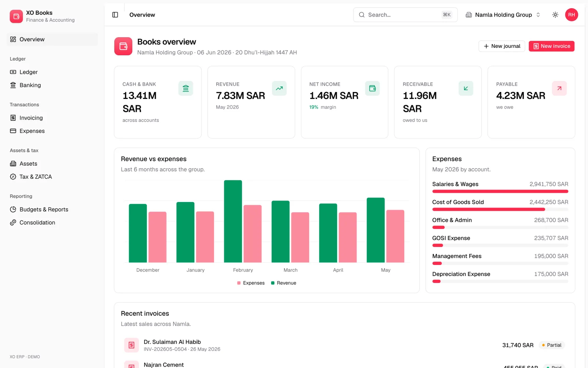Toggle the sidebar panel icon

point(115,15)
